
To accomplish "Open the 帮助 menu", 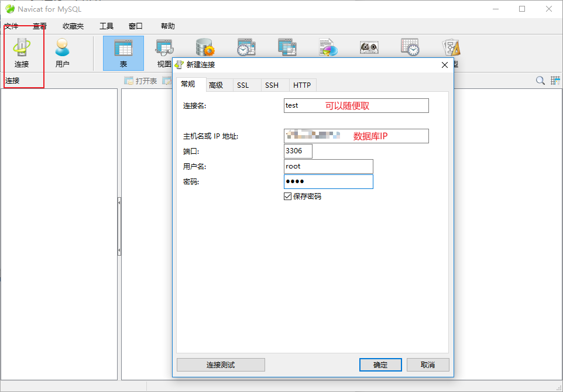I will pyautogui.click(x=168, y=26).
